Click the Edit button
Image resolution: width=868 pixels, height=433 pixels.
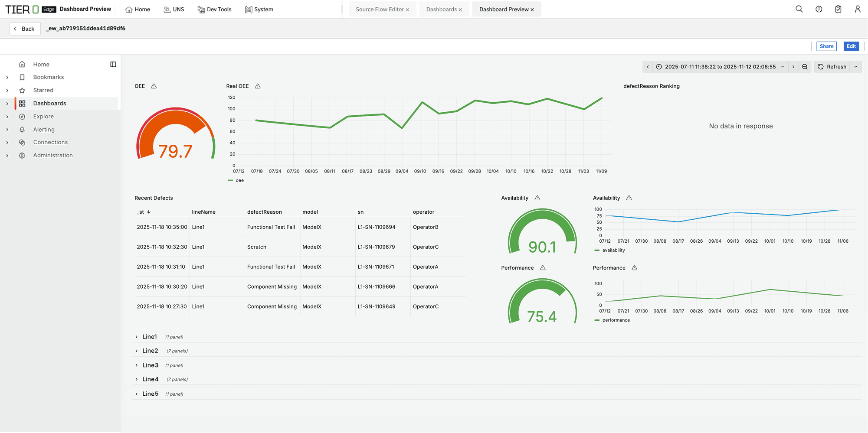pos(851,46)
